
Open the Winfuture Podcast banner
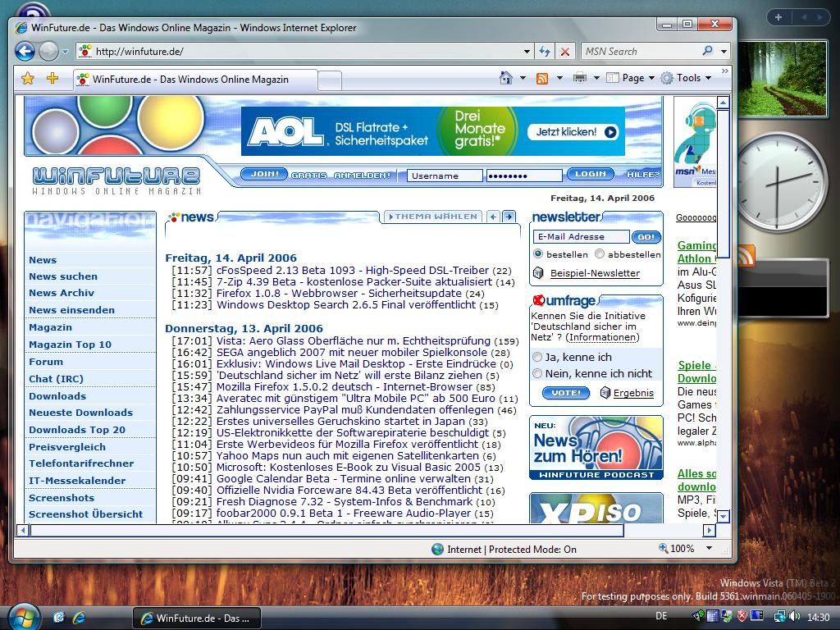pos(596,447)
